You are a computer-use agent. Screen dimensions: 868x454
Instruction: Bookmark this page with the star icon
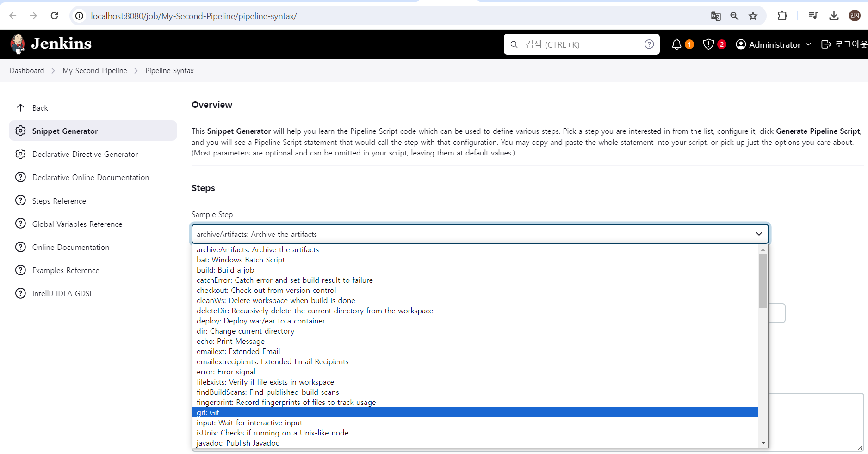(x=753, y=16)
